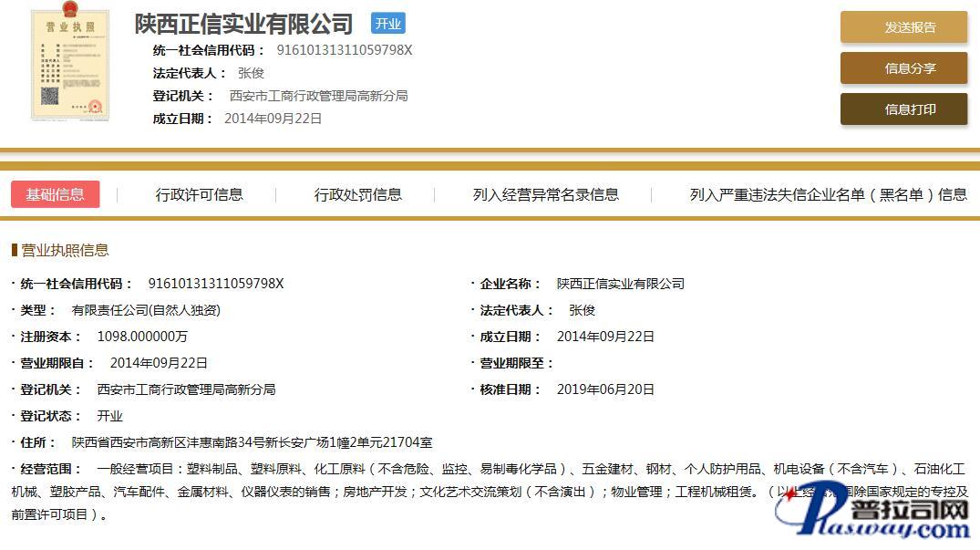Click the credit code in the header
Screen dimensions: 980x550
click(344, 50)
